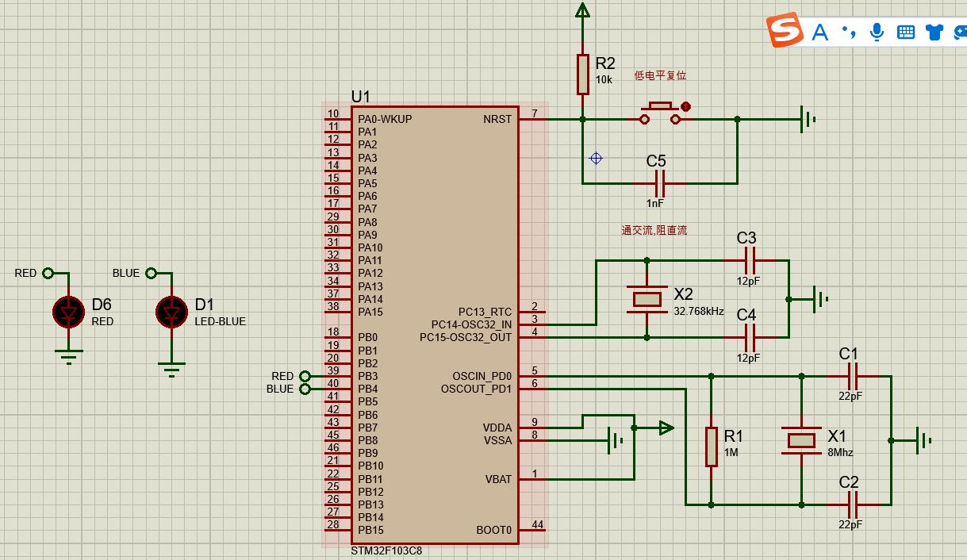Click the NRST pin label
967x560 pixels.
pos(497,119)
